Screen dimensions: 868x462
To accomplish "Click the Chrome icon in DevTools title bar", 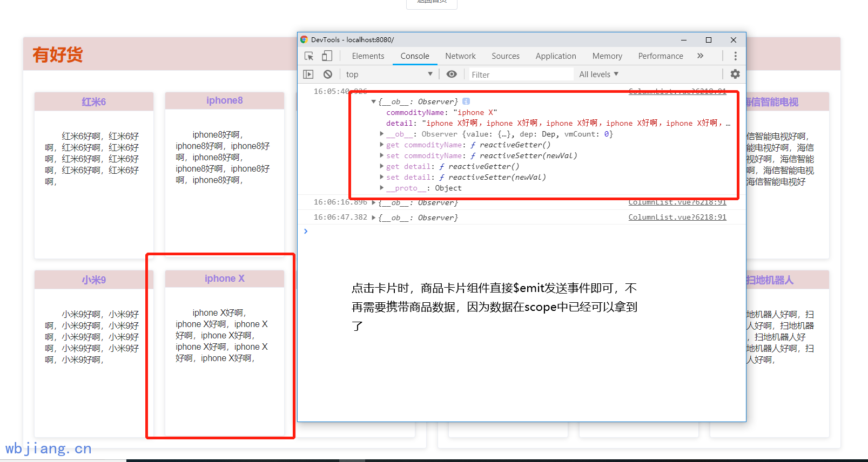I will (x=304, y=39).
